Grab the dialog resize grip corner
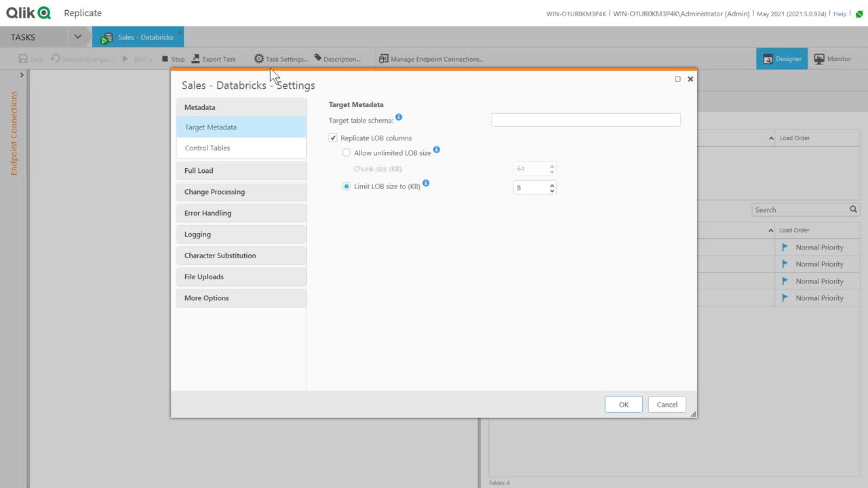This screenshot has height=488, width=868. (693, 414)
